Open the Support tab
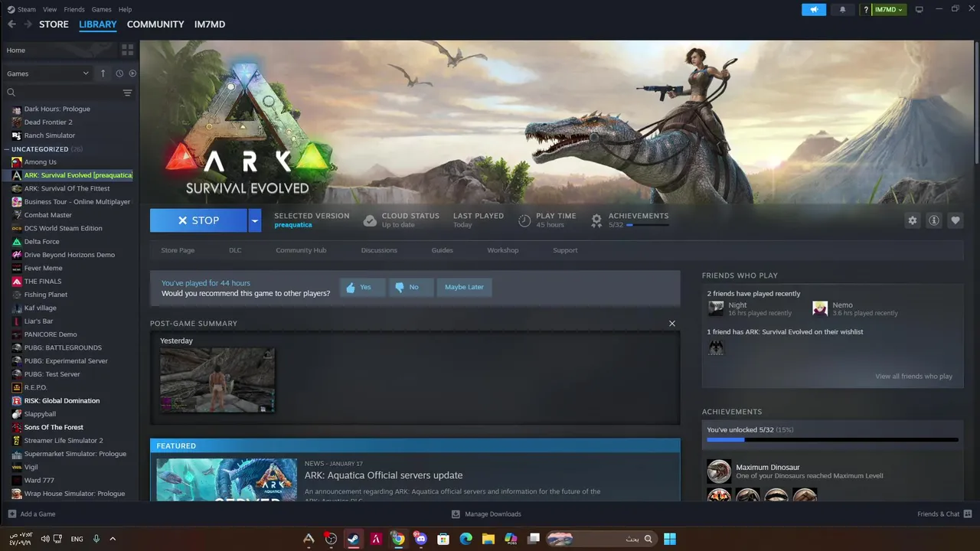This screenshot has height=551, width=980. coord(565,250)
